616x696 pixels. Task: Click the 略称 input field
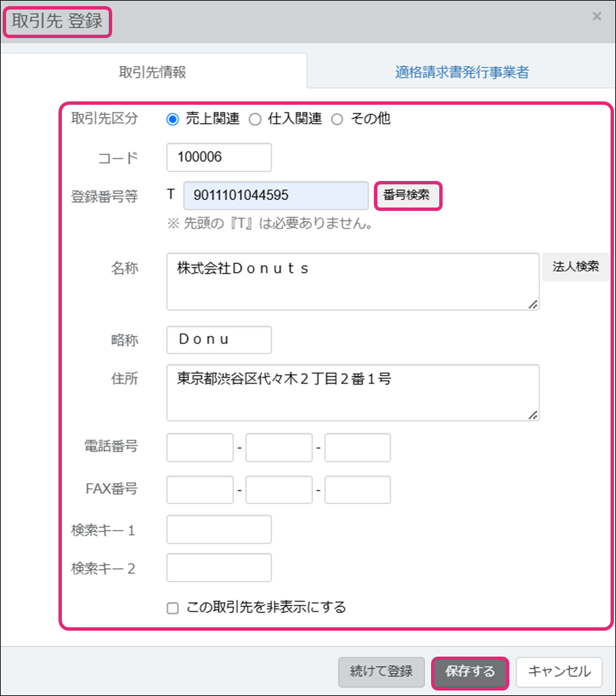pyautogui.click(x=218, y=339)
